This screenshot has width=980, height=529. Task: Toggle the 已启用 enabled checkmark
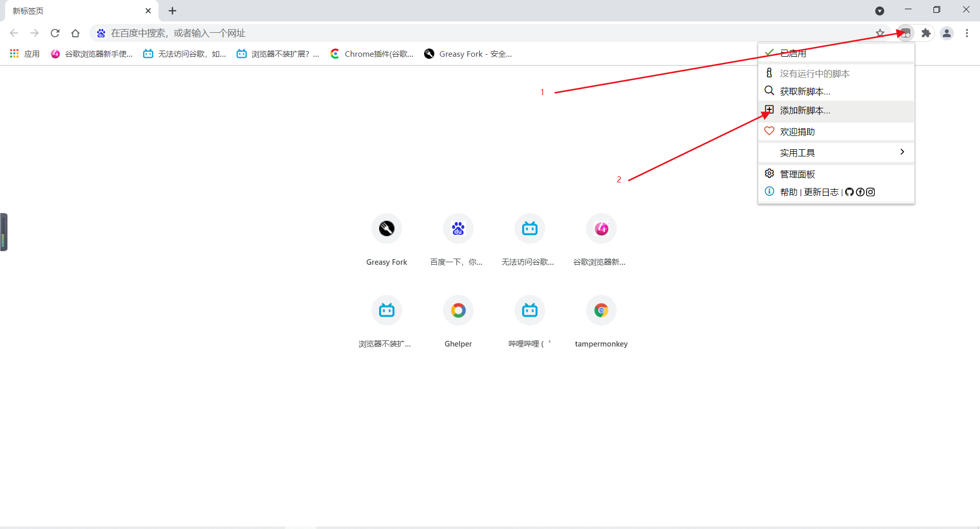pyautogui.click(x=836, y=53)
